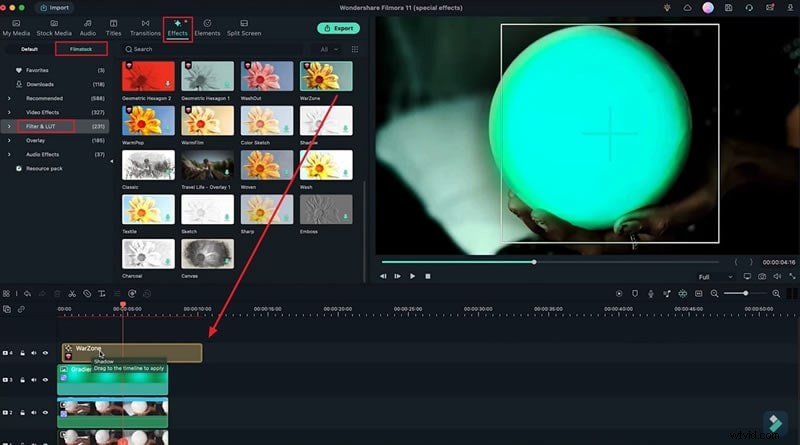Click the text tool in timeline toolbar
This screenshot has height=445, width=800.
coord(102,293)
